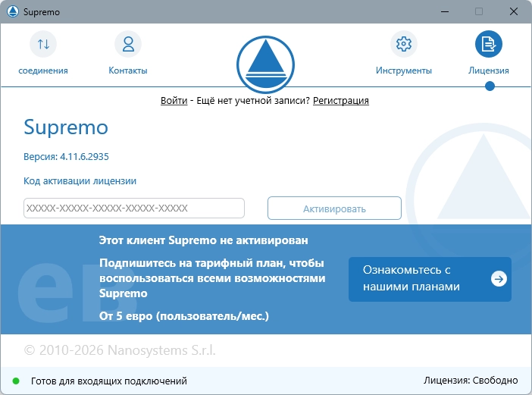532x395 pixels.
Task: Switch to the Лицензия tab label
Action: click(489, 71)
